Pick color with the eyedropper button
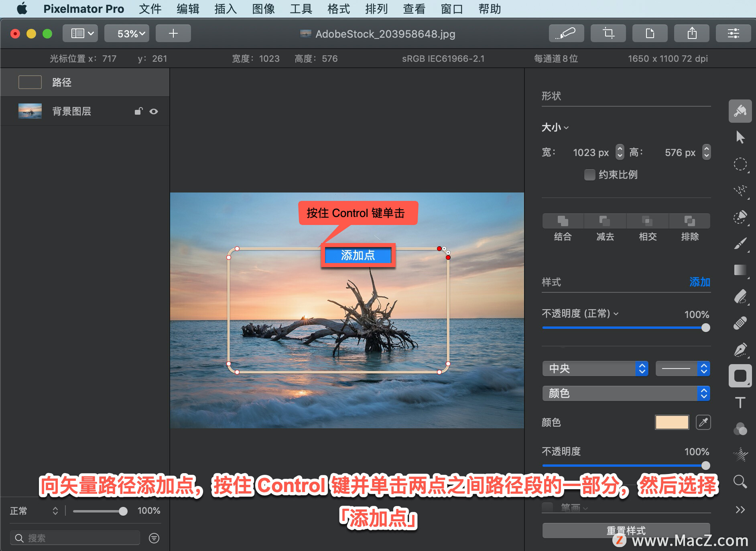This screenshot has height=551, width=756. click(x=703, y=422)
